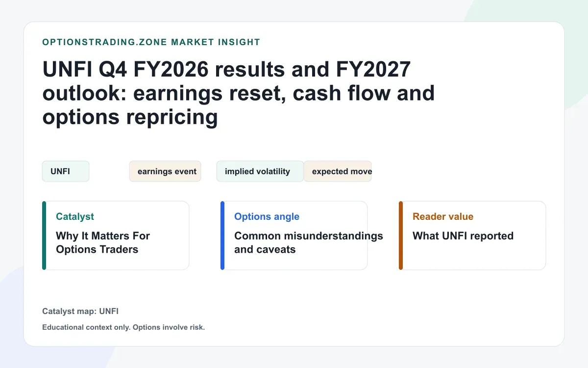The image size is (588, 368).
Task: Click the blue 'Options angle' heading
Action: pyautogui.click(x=267, y=216)
